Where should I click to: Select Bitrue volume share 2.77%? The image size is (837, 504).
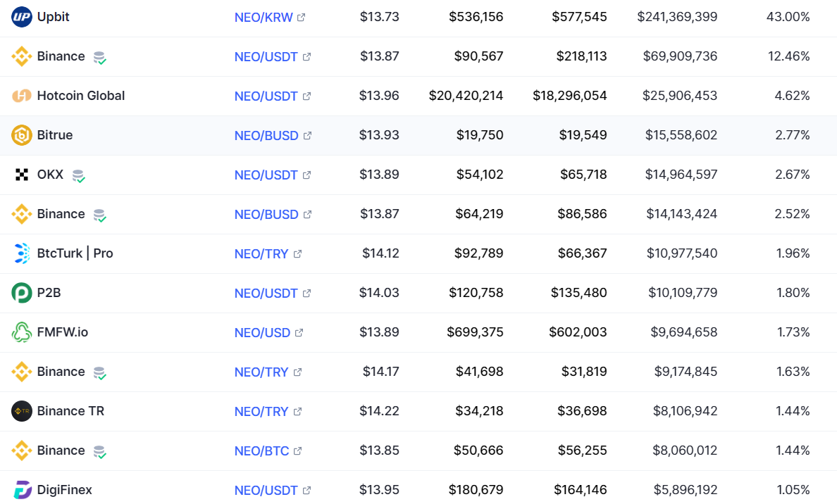793,135
